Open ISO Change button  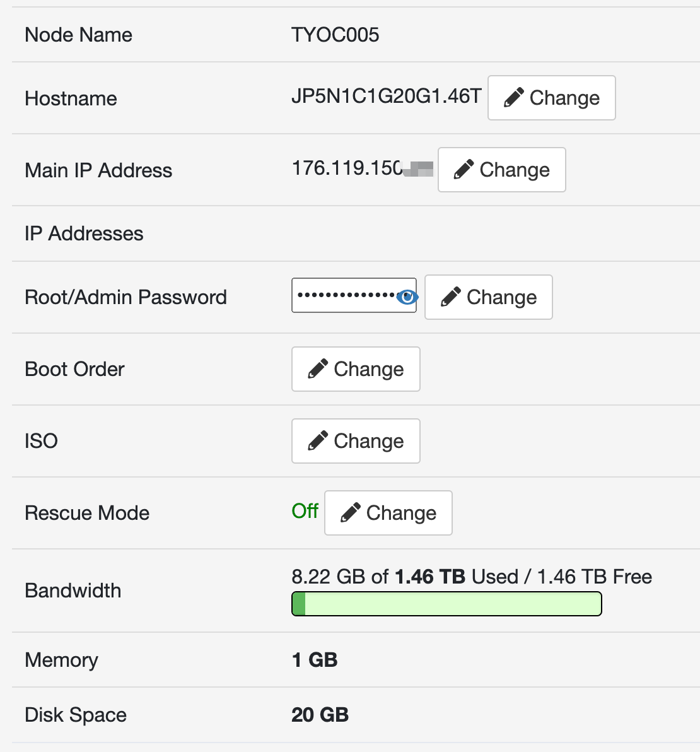(356, 441)
